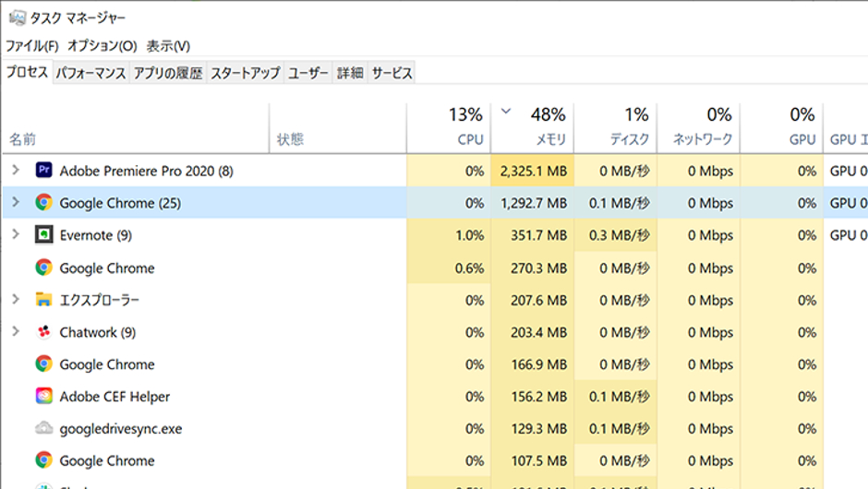Click the Adobe CEF Helper icon
The height and width of the screenshot is (489, 868).
tap(43, 396)
